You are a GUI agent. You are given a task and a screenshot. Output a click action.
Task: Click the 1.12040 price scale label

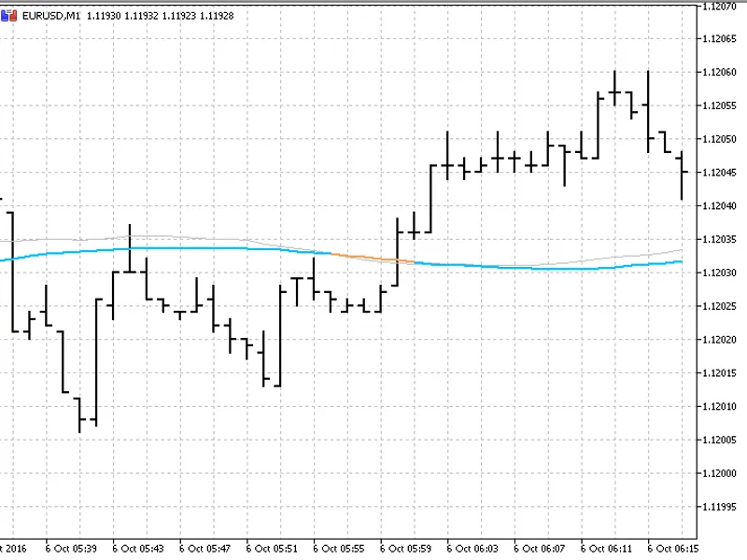719,205
